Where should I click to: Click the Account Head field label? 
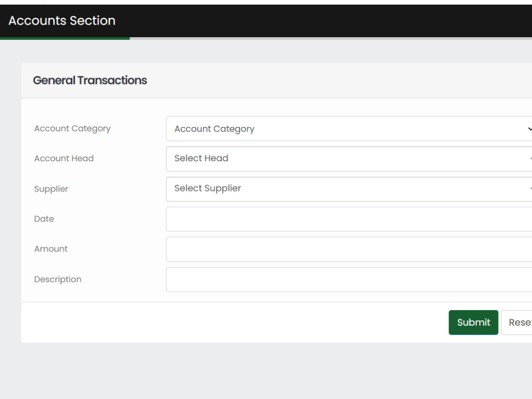coord(64,159)
